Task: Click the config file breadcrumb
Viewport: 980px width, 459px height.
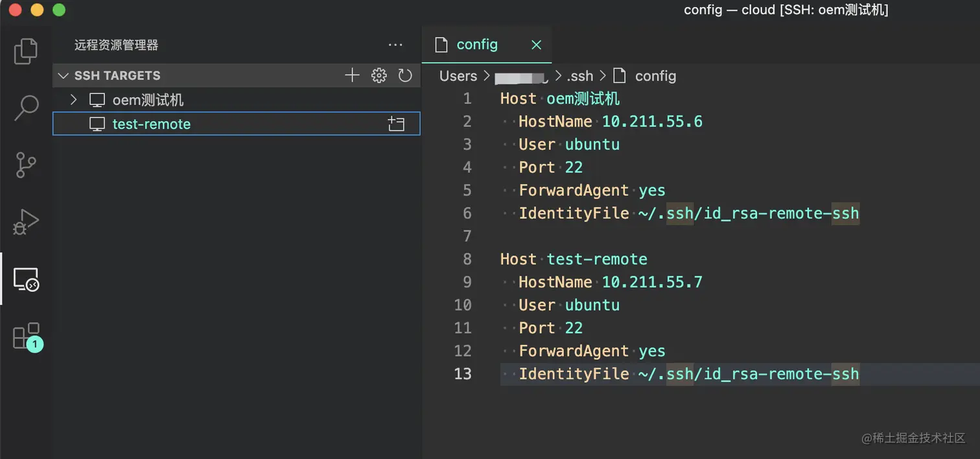Action: click(x=655, y=76)
